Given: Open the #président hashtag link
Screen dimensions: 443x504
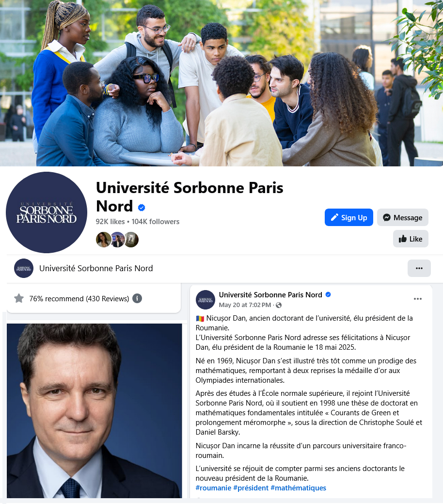Looking at the screenshot, I should coord(251,488).
